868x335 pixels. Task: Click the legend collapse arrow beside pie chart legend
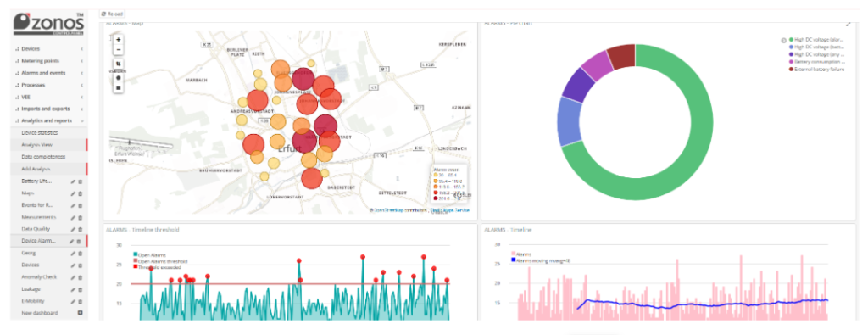click(x=783, y=40)
